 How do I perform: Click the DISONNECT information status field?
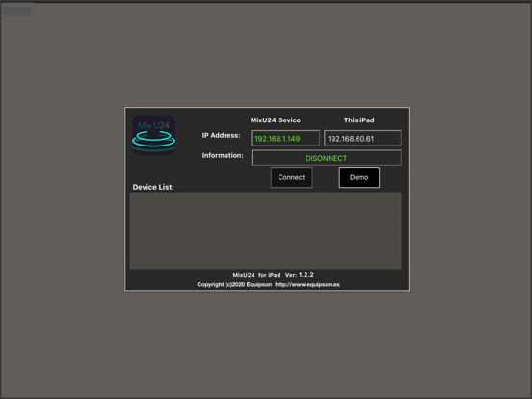(x=326, y=158)
